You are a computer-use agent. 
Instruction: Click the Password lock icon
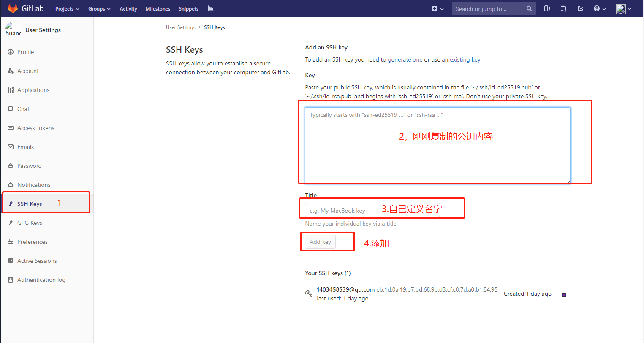(x=11, y=166)
